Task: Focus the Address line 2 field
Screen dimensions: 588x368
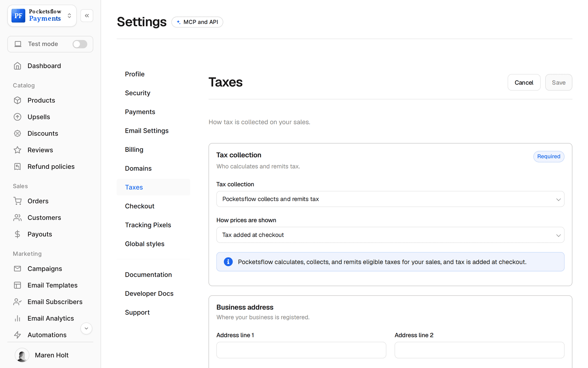Action: point(479,350)
